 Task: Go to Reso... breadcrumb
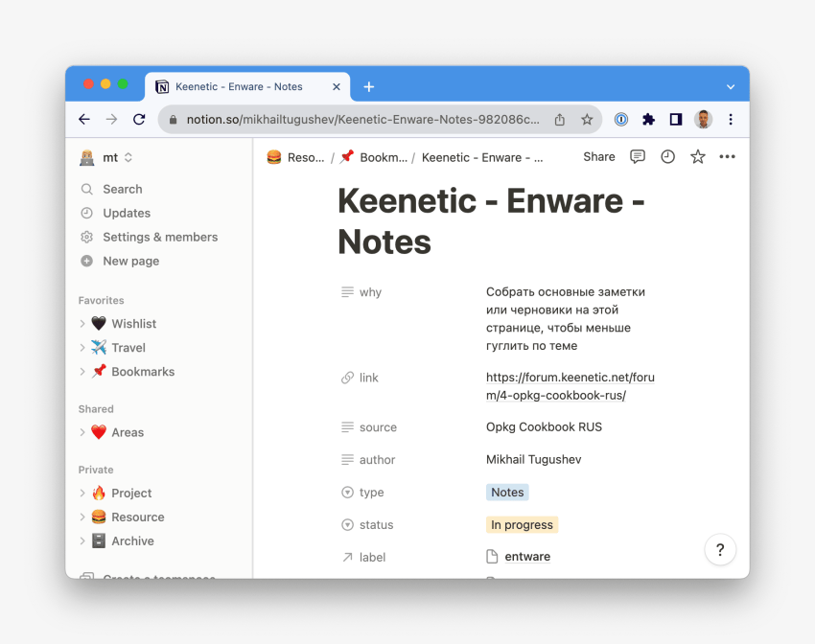[x=295, y=157]
